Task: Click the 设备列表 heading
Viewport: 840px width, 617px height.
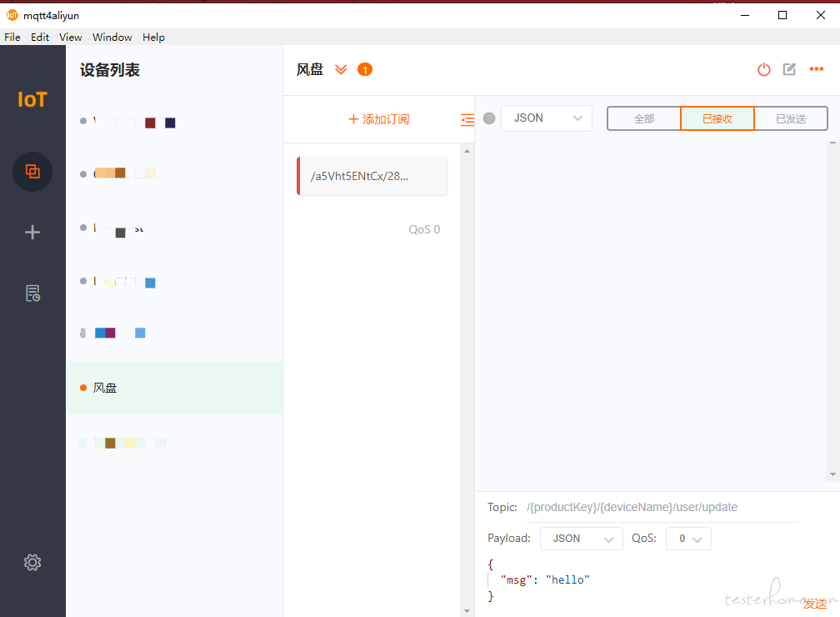Action: point(110,70)
